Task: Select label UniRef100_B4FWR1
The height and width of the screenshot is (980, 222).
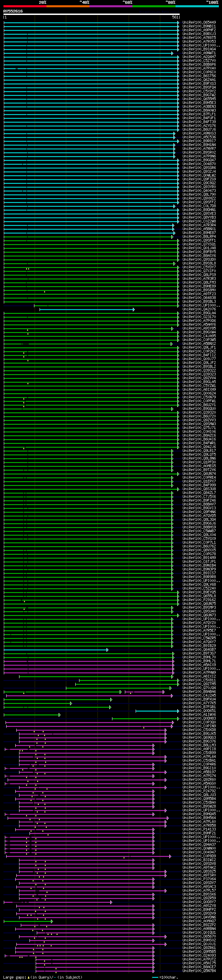Action: pyautogui.click(x=199, y=443)
